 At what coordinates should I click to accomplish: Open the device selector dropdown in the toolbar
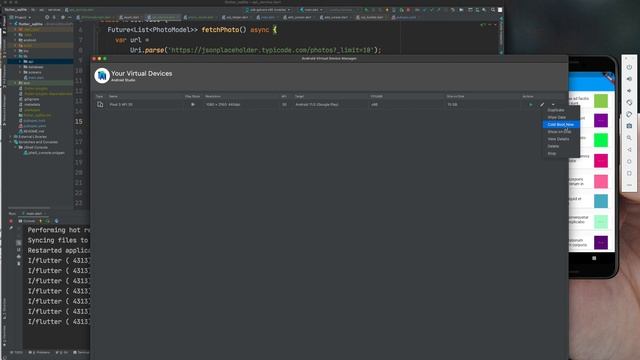[x=268, y=10]
